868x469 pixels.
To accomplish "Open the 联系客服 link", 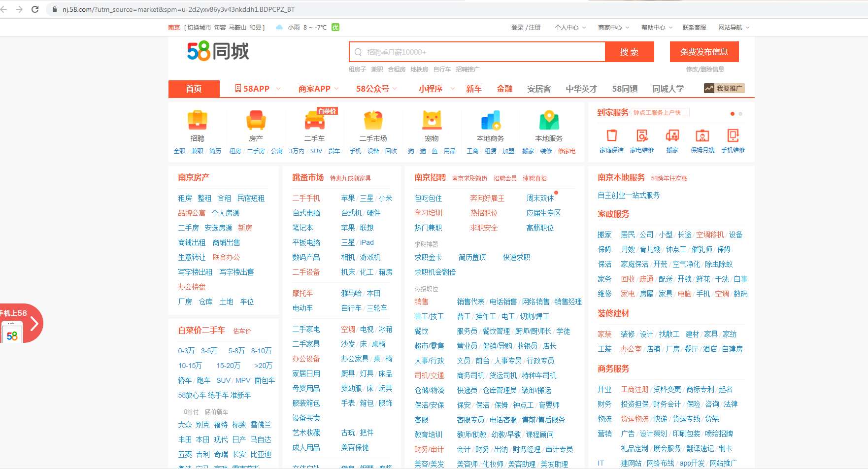I will pyautogui.click(x=694, y=28).
